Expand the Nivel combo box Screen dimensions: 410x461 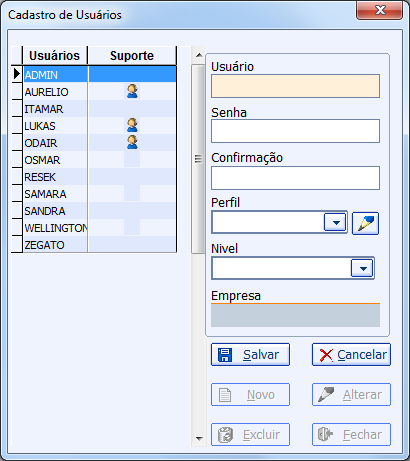[x=363, y=268]
